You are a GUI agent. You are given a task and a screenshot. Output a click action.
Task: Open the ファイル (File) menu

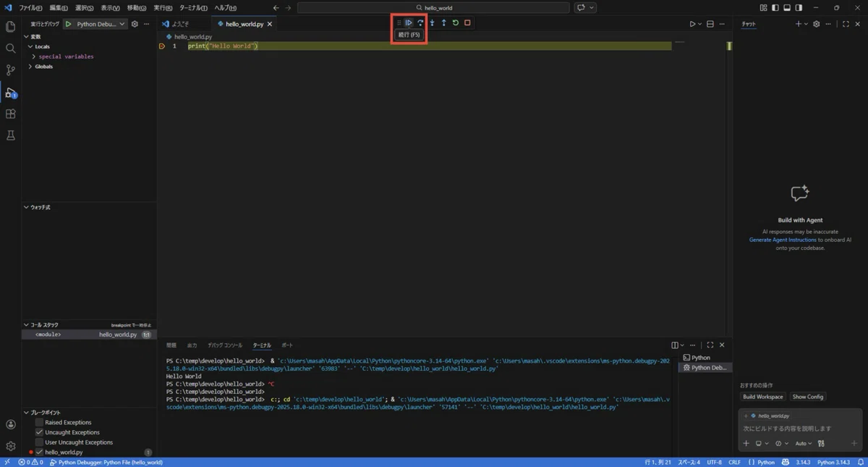click(30, 7)
